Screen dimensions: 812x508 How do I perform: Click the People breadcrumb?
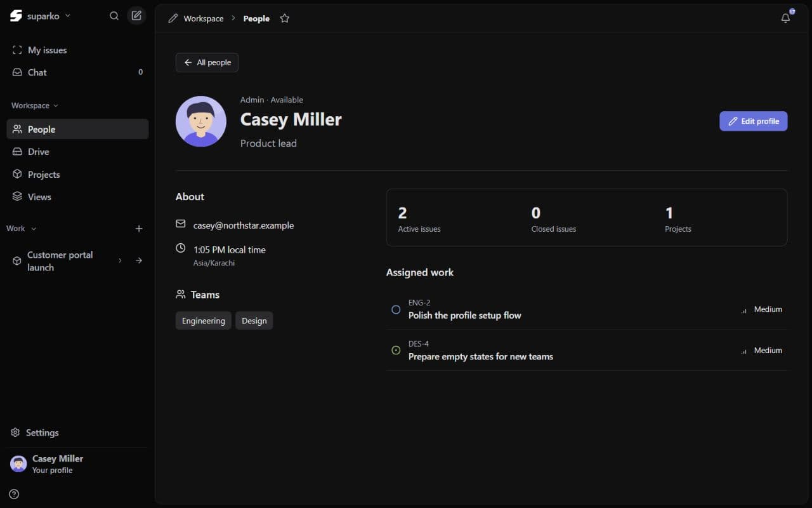[256, 18]
